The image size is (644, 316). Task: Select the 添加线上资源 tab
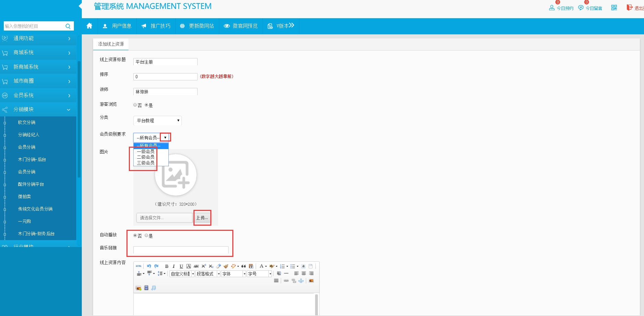pos(111,44)
